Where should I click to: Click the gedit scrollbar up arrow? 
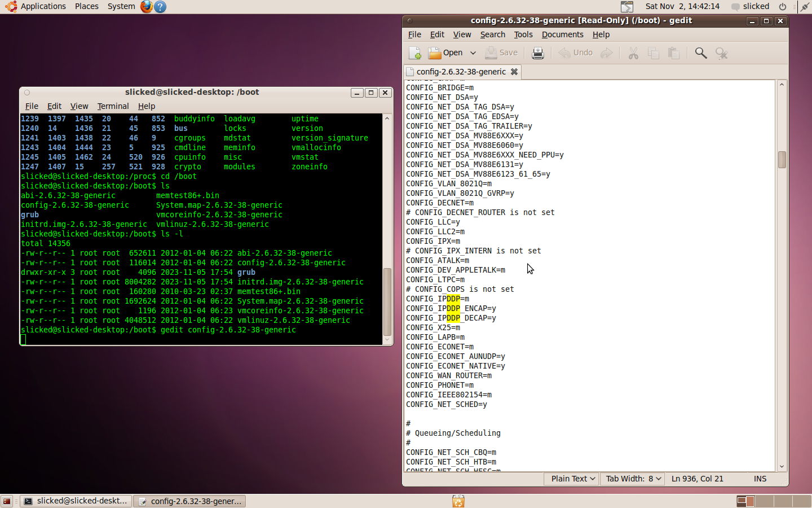[782, 85]
